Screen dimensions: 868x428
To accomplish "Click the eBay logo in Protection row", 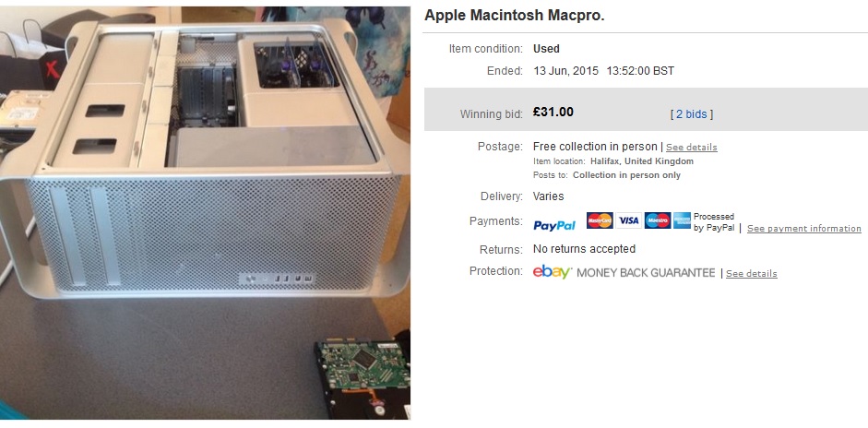I will [x=552, y=272].
